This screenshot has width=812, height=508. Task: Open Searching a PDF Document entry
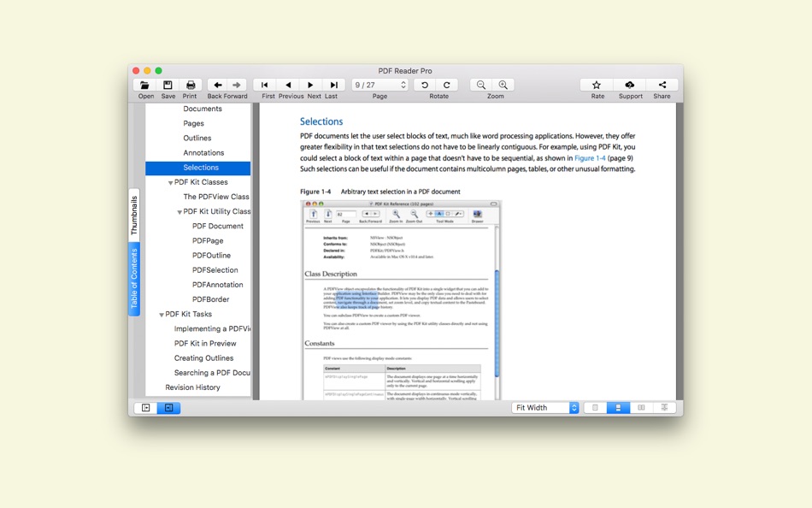tap(212, 373)
